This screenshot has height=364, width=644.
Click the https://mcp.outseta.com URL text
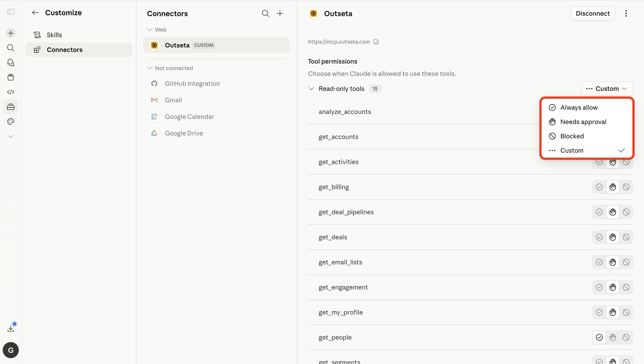[339, 42]
